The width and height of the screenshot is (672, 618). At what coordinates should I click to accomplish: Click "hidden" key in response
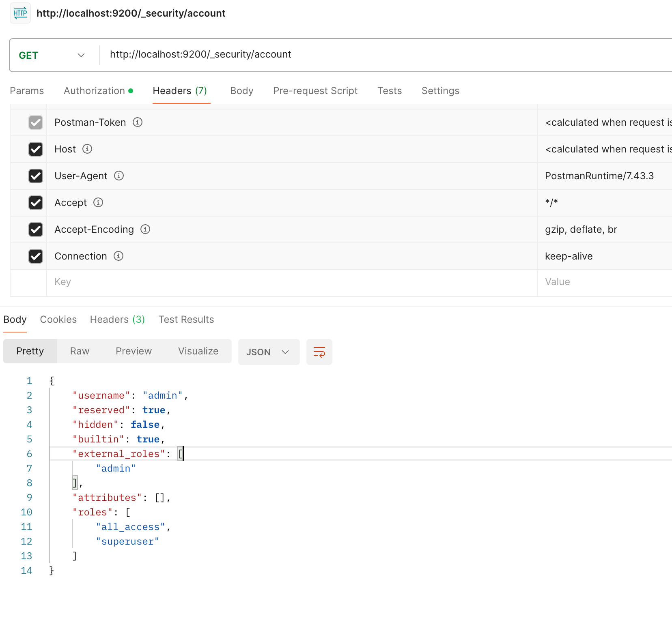click(x=95, y=425)
